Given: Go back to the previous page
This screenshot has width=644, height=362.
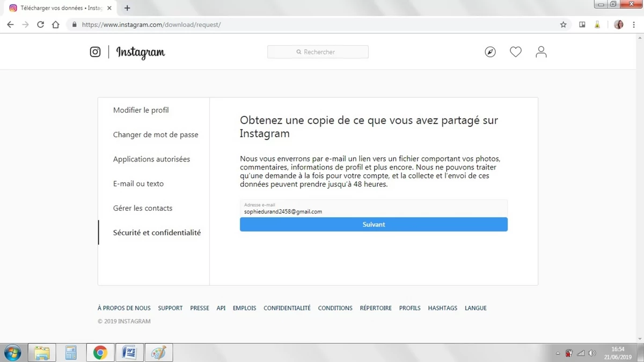Looking at the screenshot, I should pyautogui.click(x=10, y=25).
